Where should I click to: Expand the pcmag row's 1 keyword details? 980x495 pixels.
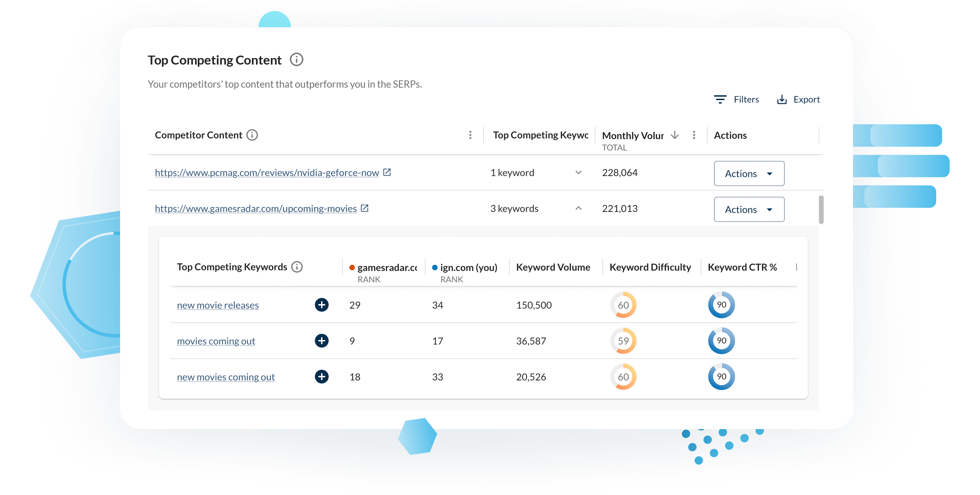(579, 172)
